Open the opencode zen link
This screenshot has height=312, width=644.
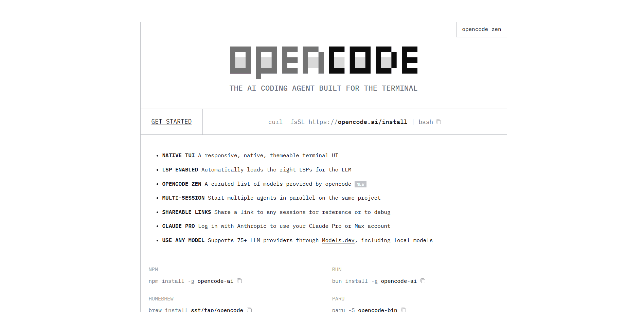[x=481, y=29]
